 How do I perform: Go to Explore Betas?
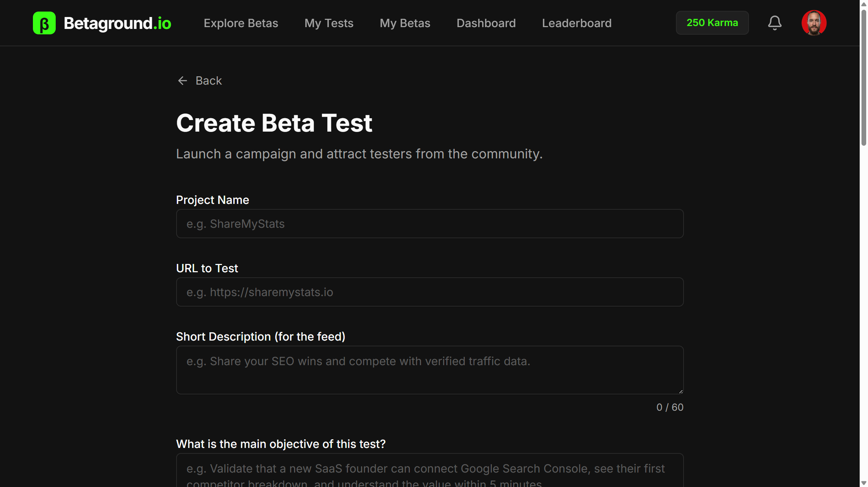(x=241, y=23)
